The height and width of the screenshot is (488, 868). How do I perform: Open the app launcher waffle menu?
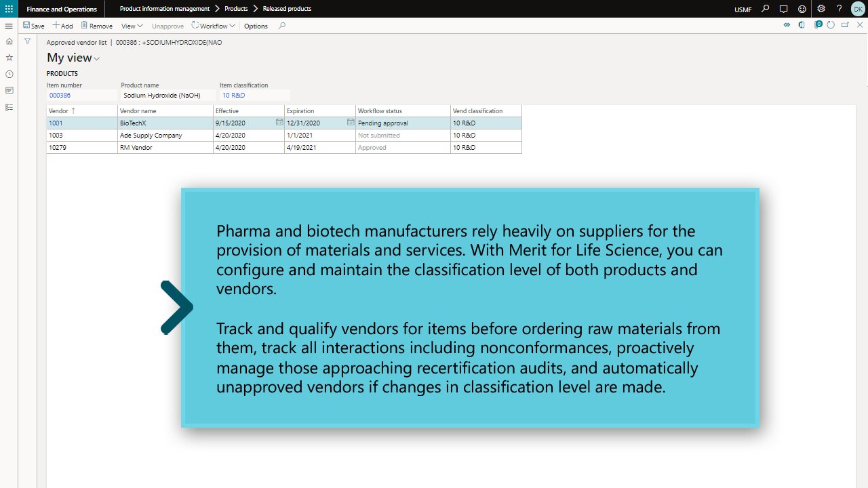(x=9, y=9)
